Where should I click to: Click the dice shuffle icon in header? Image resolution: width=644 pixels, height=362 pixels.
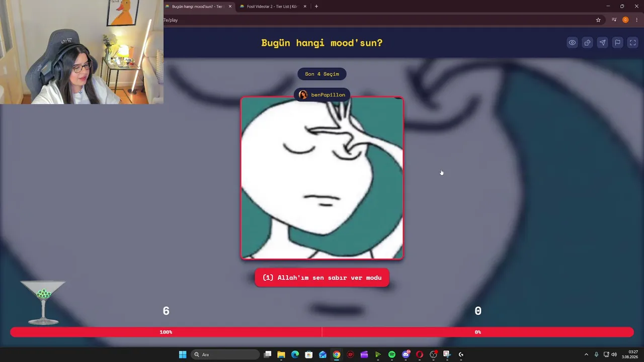[x=587, y=43]
